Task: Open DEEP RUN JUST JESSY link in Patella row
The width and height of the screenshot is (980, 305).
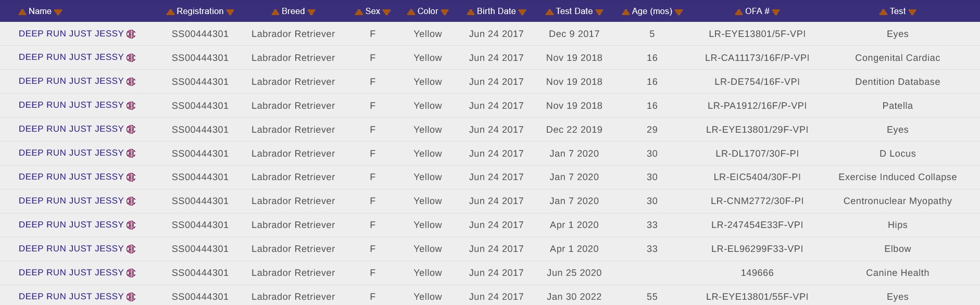Action: pos(71,105)
